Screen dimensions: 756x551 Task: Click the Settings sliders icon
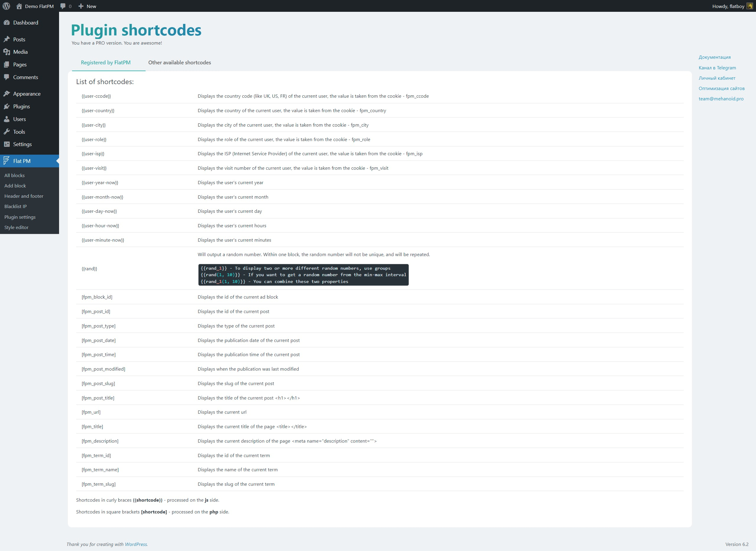point(7,144)
